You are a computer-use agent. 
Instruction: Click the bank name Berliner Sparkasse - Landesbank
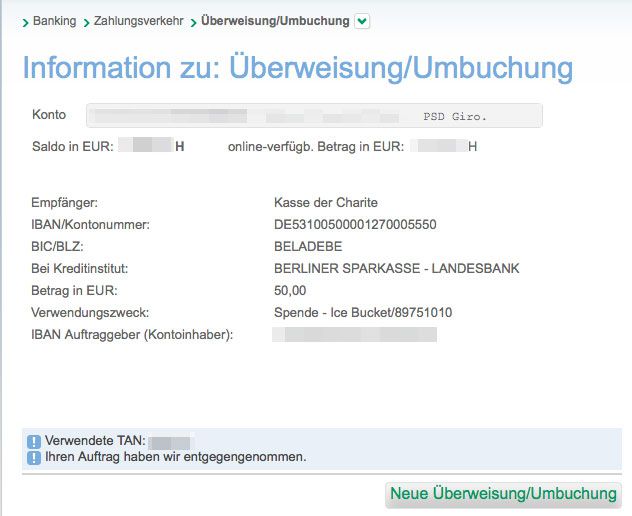pyautogui.click(x=396, y=269)
